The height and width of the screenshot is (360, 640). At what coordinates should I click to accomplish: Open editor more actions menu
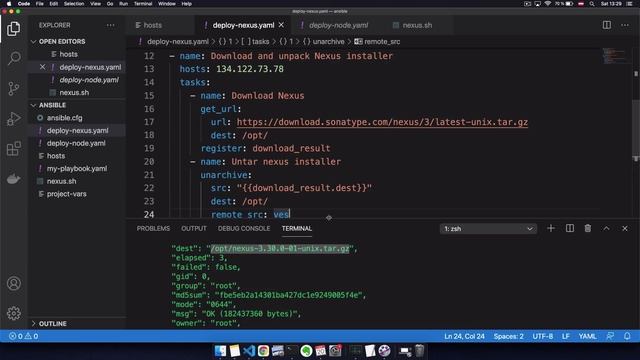[x=625, y=25]
